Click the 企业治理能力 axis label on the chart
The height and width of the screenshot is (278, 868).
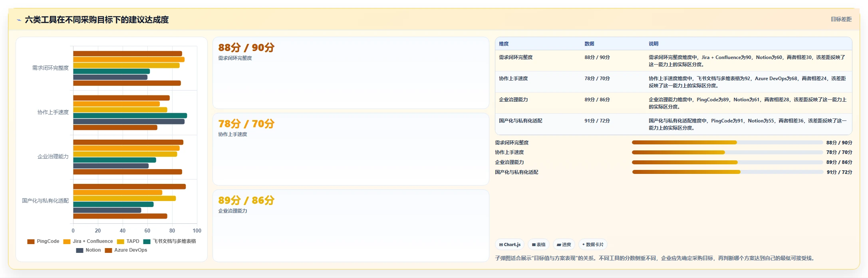[x=53, y=157]
